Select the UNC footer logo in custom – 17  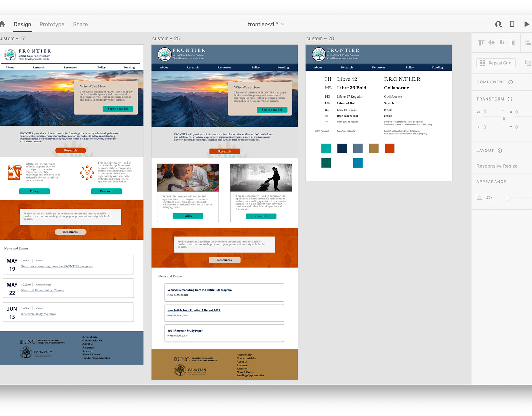(x=42, y=342)
